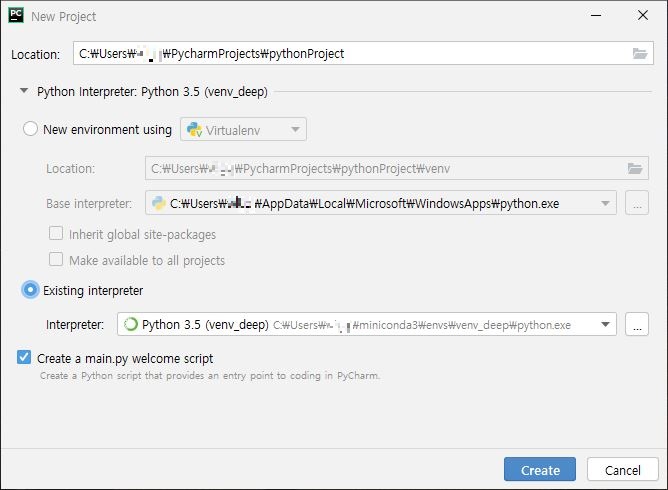Screen dimensions: 668x490
Task: Open the existing Interpreter dropdown arrow
Action: pyautogui.click(x=605, y=325)
